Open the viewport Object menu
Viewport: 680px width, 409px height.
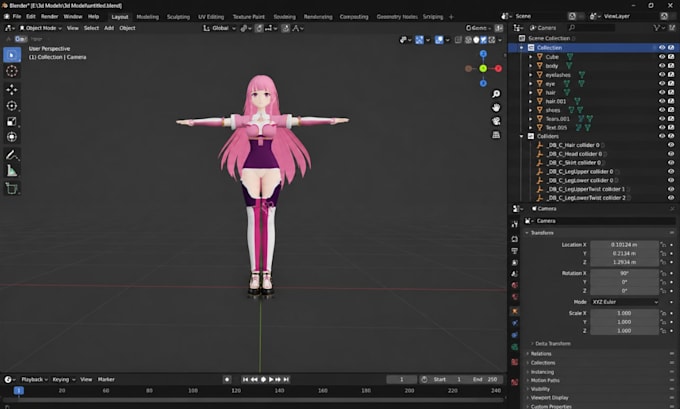point(128,28)
